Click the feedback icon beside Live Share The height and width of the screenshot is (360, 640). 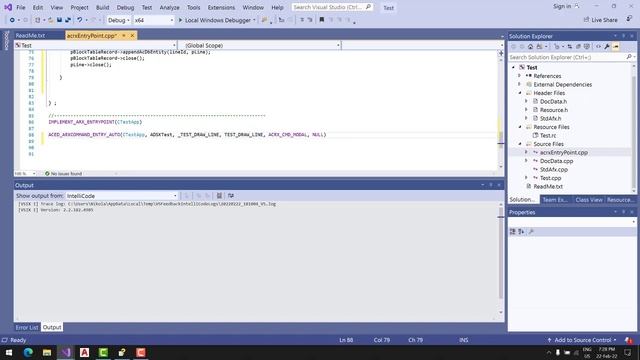pos(629,19)
